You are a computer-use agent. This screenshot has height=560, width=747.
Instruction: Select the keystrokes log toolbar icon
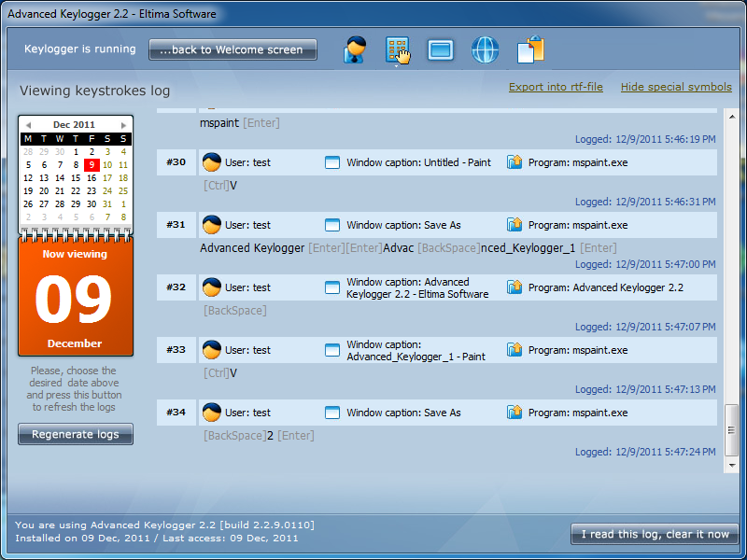397,49
